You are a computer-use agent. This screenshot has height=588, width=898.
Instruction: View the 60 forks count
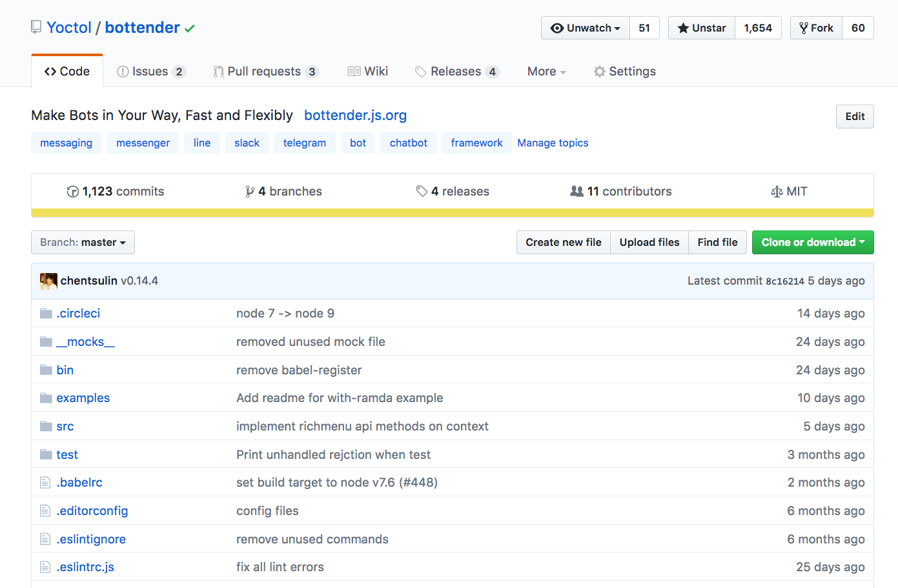[x=858, y=28]
